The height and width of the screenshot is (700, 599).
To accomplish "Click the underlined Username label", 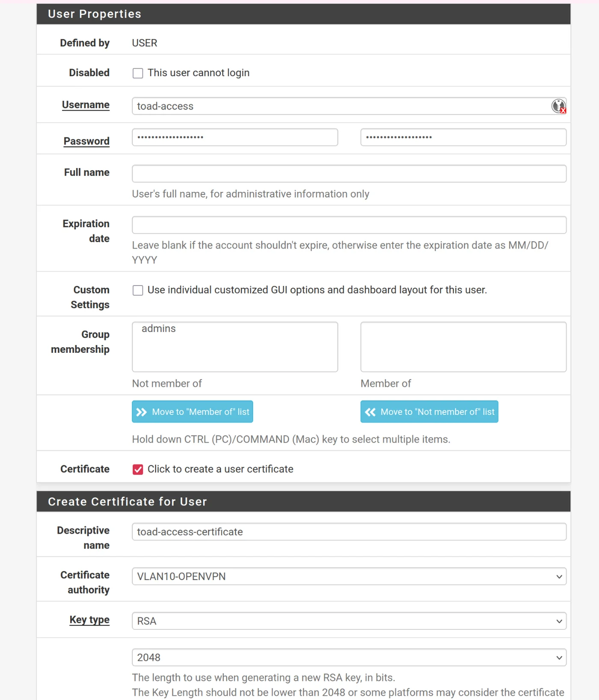I will [x=86, y=104].
